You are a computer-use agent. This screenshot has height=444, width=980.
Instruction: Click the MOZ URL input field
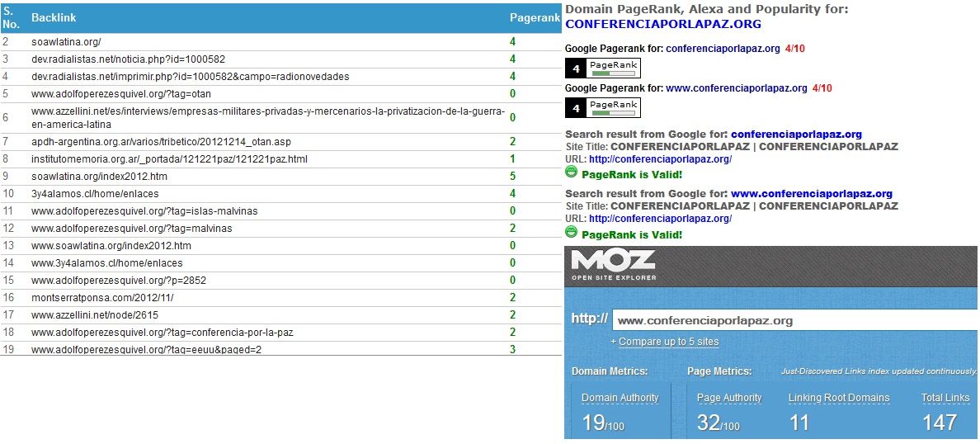pos(795,320)
